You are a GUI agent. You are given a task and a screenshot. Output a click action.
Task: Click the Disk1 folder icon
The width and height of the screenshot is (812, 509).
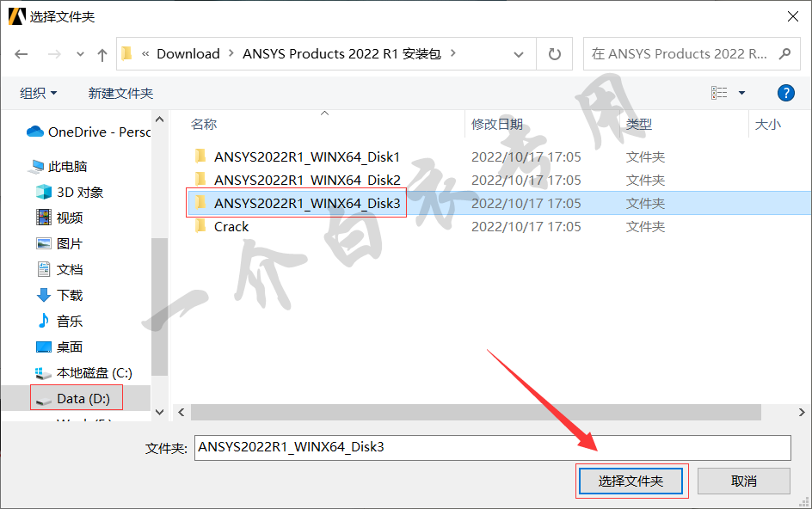click(200, 156)
